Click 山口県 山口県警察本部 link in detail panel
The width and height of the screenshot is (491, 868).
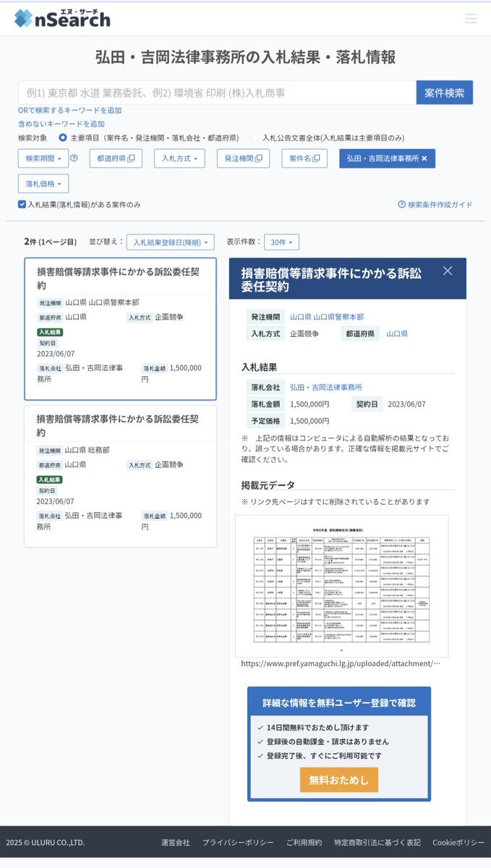click(x=327, y=317)
